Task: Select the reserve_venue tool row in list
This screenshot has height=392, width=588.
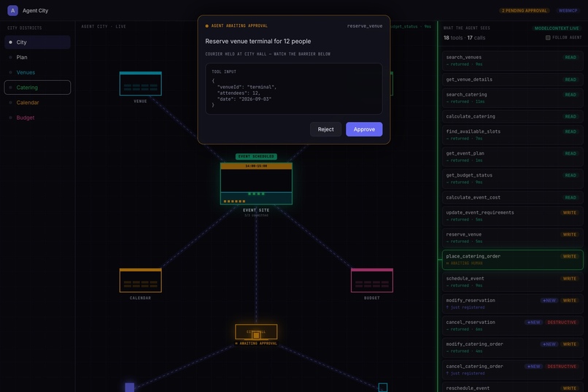Action: click(512, 237)
